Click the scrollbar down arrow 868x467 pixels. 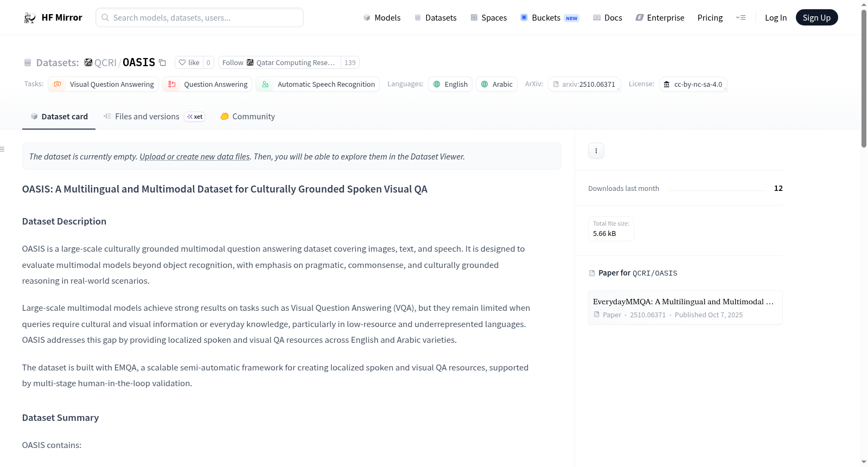tap(864, 462)
